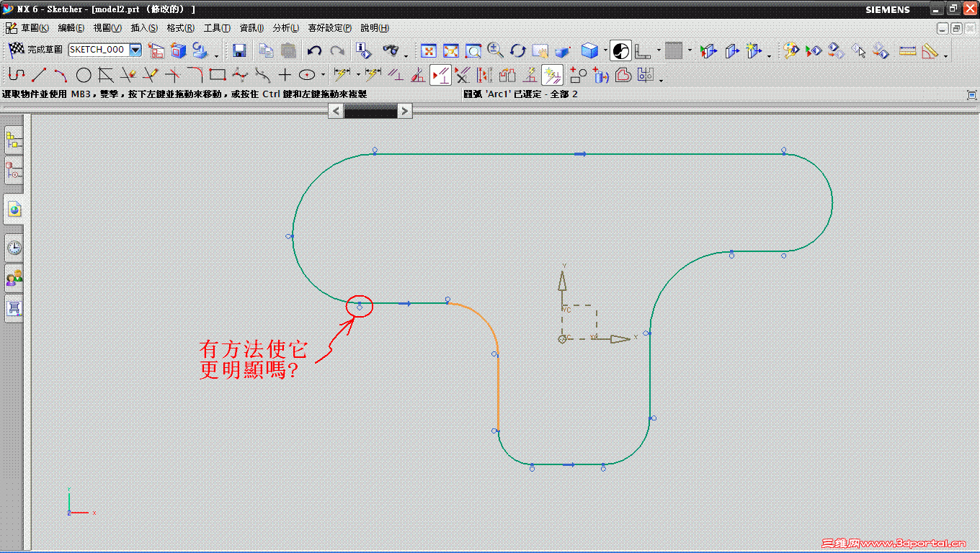The height and width of the screenshot is (553, 980).
Task: Click the Rotate view icon
Action: pyautogui.click(x=517, y=50)
